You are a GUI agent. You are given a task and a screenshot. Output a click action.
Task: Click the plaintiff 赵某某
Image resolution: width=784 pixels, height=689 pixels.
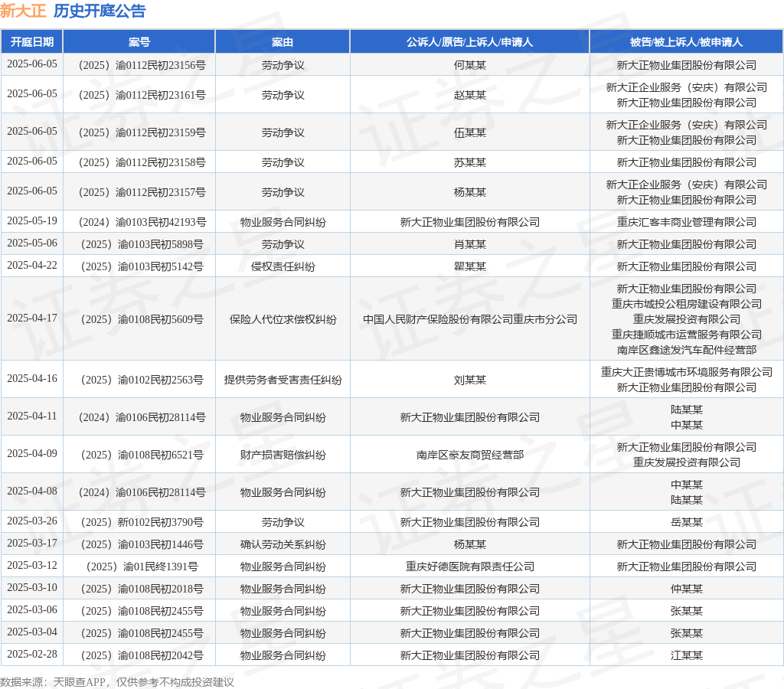click(469, 95)
